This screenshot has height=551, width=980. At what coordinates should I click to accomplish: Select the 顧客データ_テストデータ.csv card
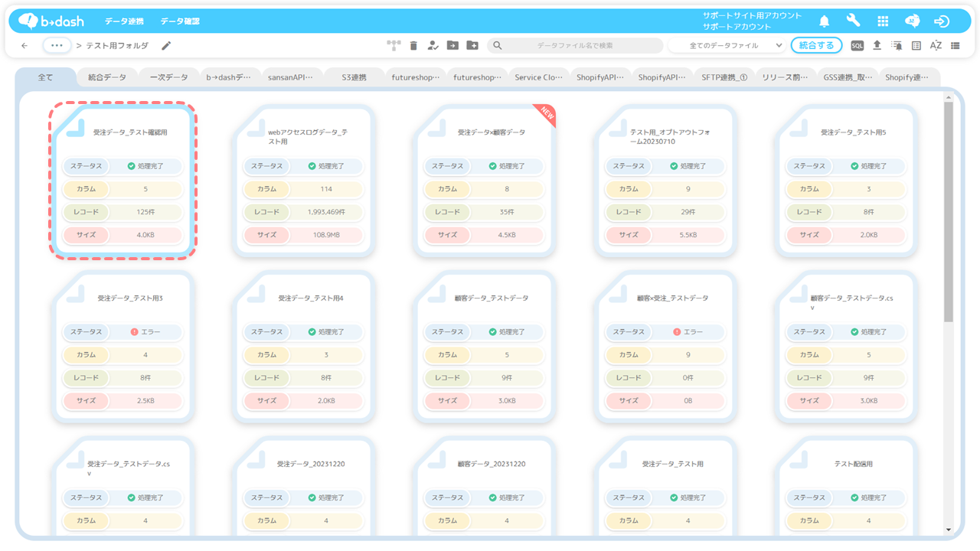coord(847,347)
